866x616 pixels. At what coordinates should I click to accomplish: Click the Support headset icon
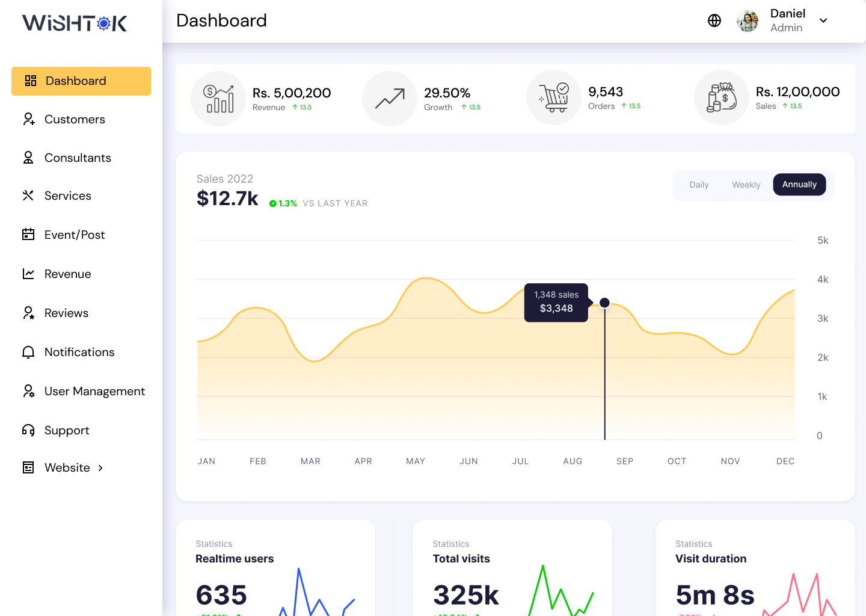[x=28, y=430]
